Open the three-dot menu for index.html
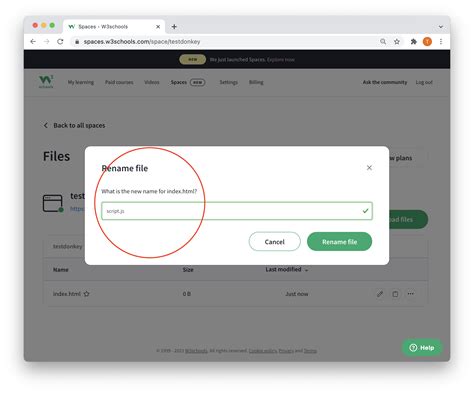The image size is (474, 393). [411, 294]
